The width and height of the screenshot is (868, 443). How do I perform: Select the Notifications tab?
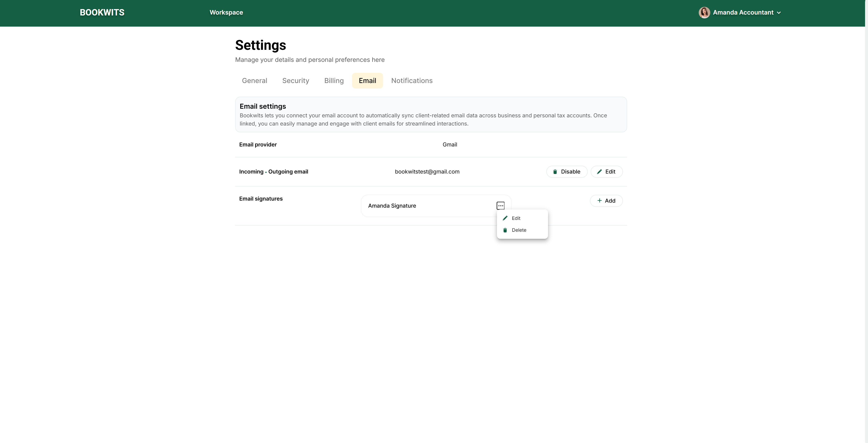point(412,81)
